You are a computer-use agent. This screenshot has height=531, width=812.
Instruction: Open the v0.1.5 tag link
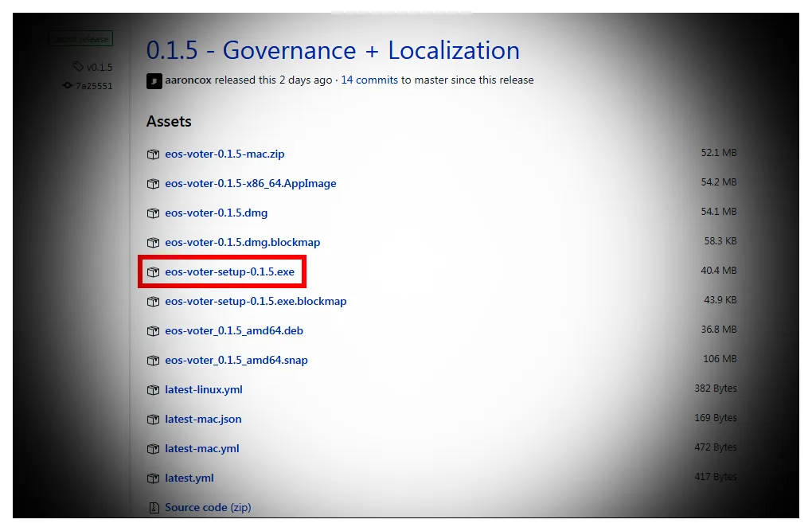click(x=100, y=67)
